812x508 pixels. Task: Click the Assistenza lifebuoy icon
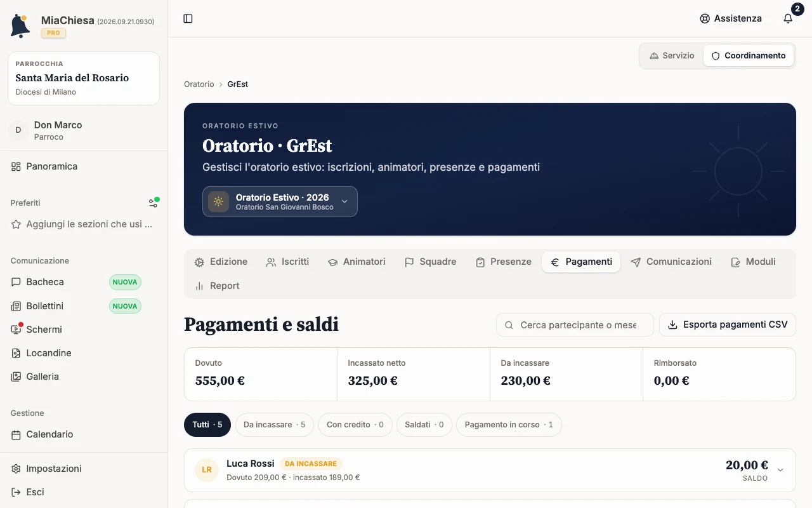point(705,18)
